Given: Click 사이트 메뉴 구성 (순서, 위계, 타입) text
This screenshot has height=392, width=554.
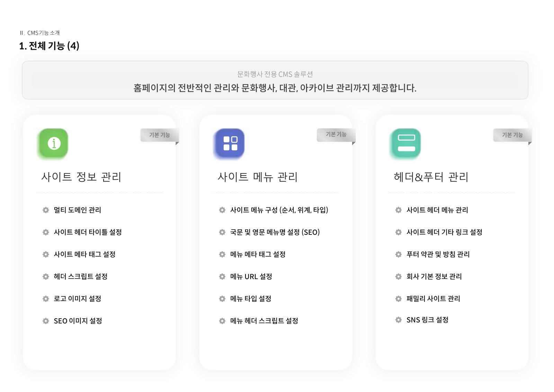Looking at the screenshot, I should coord(279,210).
